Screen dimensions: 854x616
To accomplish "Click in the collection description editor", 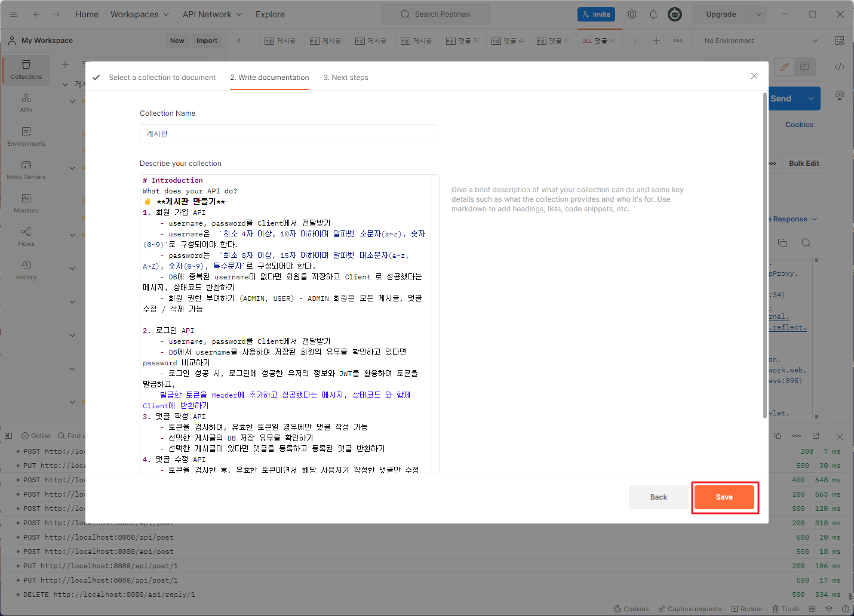I will [x=285, y=324].
